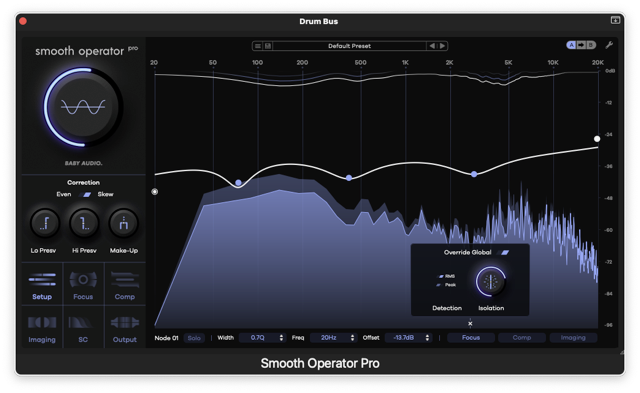Adjust the Freq 20Hz stepper arrows
640x393 pixels.
(352, 338)
